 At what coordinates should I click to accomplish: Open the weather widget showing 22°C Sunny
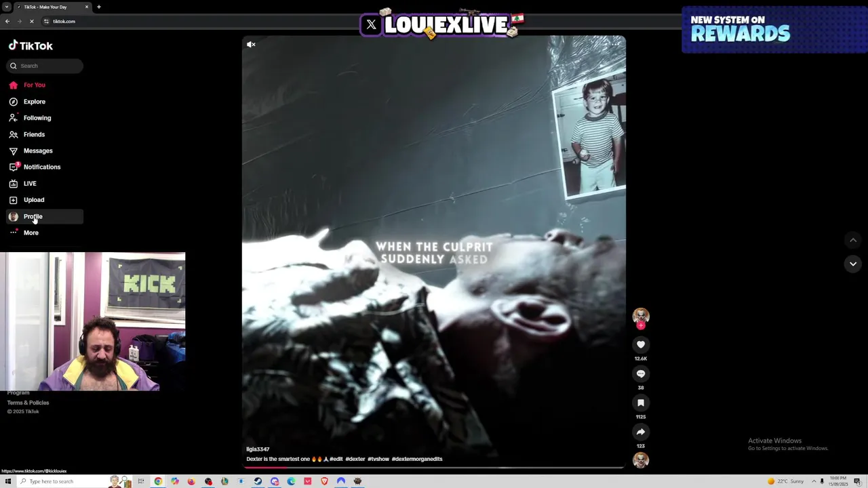[x=787, y=481]
